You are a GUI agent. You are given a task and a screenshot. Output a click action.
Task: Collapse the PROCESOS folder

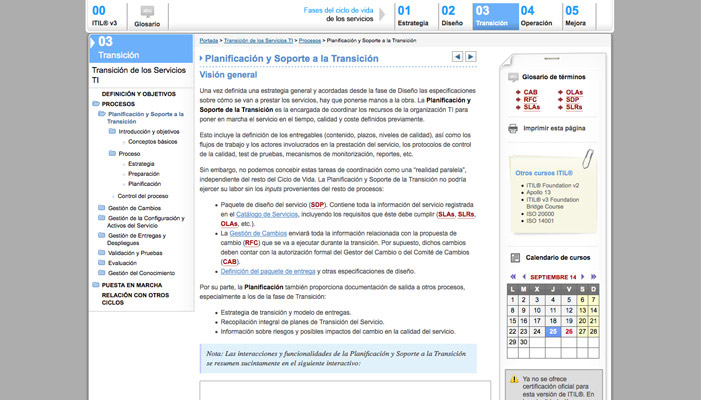tap(96, 104)
